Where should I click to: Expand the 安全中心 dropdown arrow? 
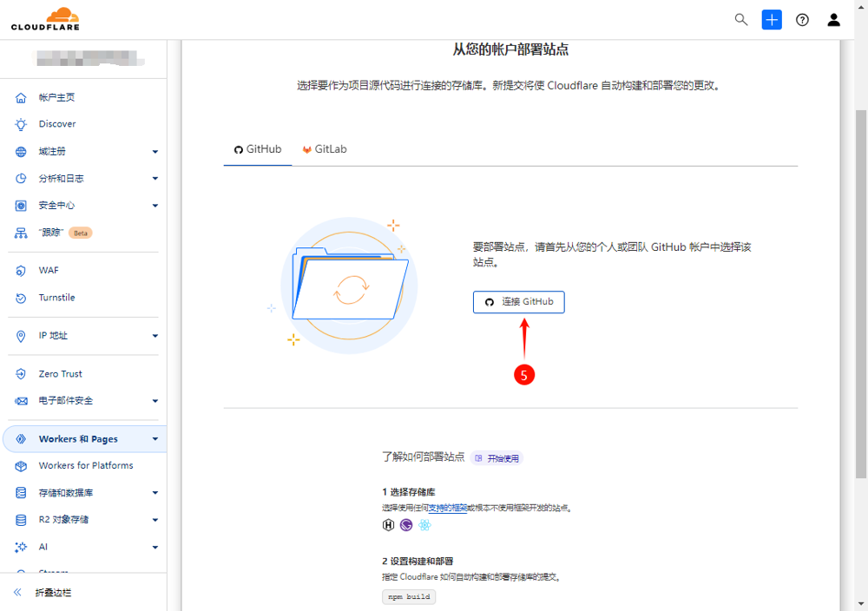pyautogui.click(x=155, y=206)
